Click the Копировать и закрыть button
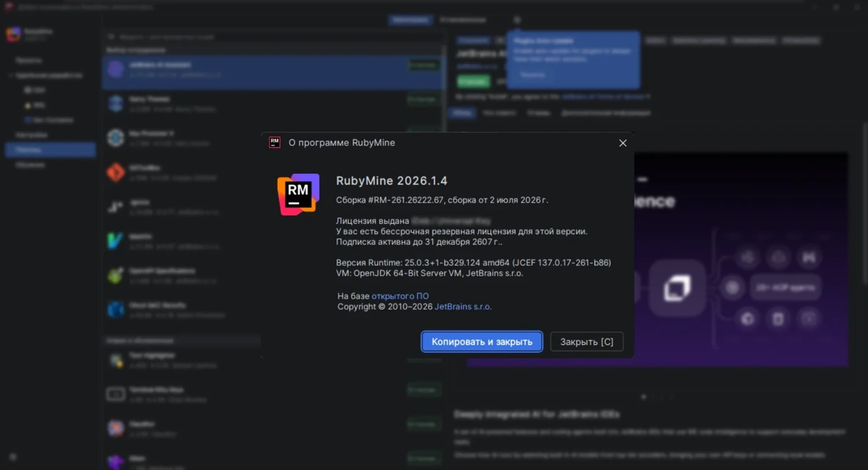 tap(482, 342)
